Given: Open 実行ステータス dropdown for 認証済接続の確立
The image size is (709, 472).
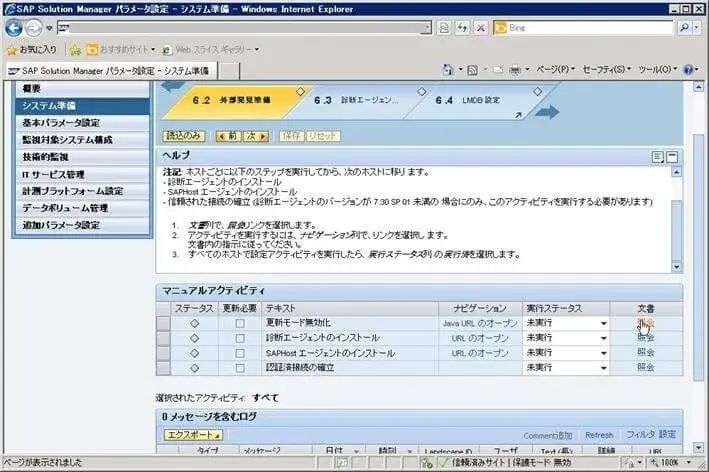Looking at the screenshot, I should click(604, 368).
